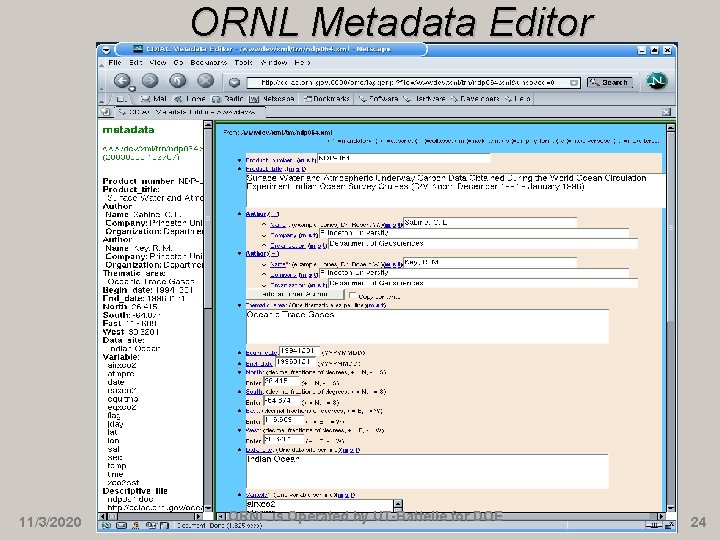720x540 pixels.
Task: Click the End date field link
Action: 259,364
